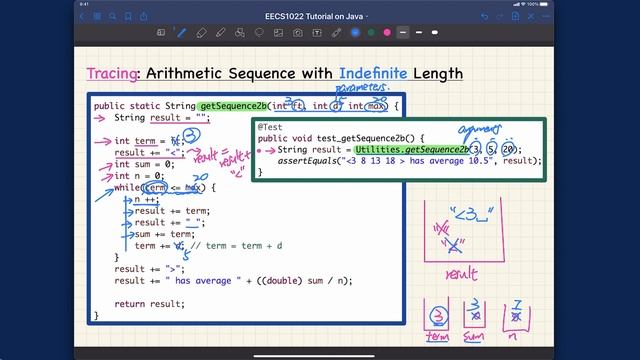This screenshot has height=360, width=640.
Task: Click the 'sum += term;' line
Action: (165, 234)
